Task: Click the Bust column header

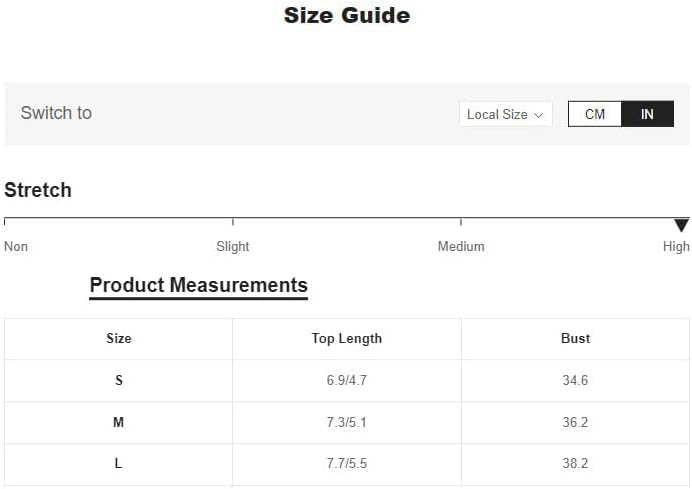Action: (x=575, y=339)
